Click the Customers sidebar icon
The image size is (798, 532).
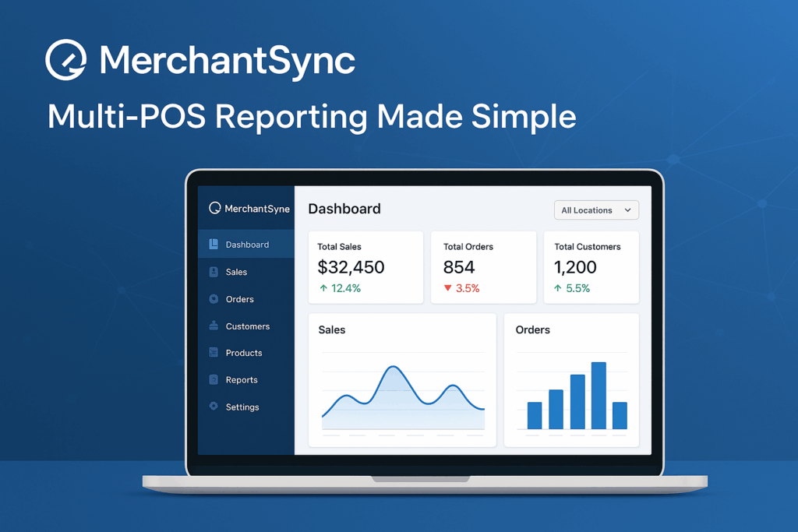pos(214,326)
